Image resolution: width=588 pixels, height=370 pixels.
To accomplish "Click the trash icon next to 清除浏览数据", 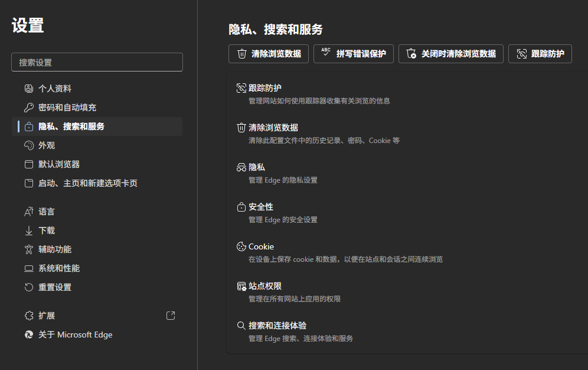I will [x=241, y=127].
